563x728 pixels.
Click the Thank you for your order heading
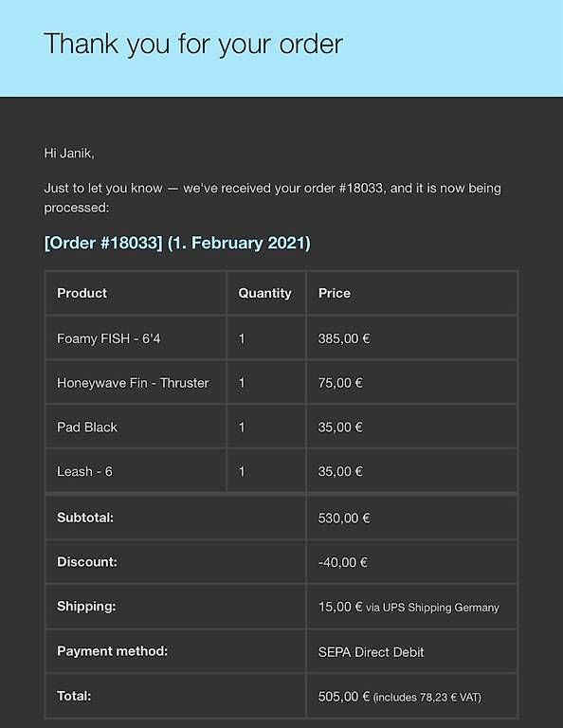(x=193, y=45)
